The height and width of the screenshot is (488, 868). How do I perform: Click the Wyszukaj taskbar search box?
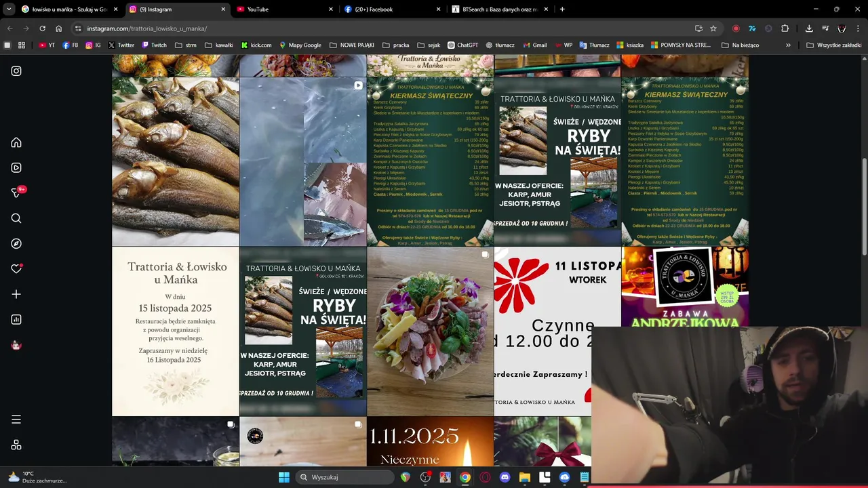click(x=345, y=477)
